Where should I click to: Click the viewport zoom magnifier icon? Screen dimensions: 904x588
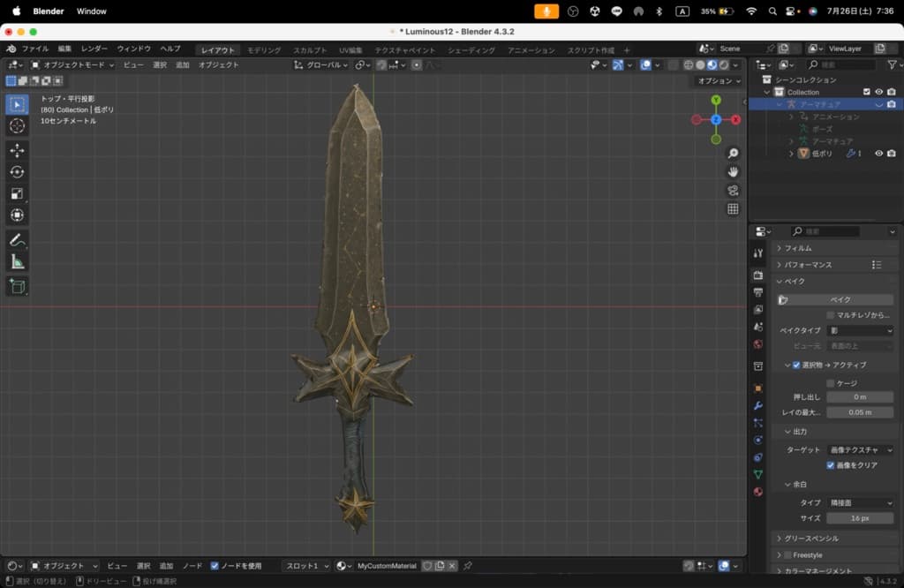tap(733, 154)
